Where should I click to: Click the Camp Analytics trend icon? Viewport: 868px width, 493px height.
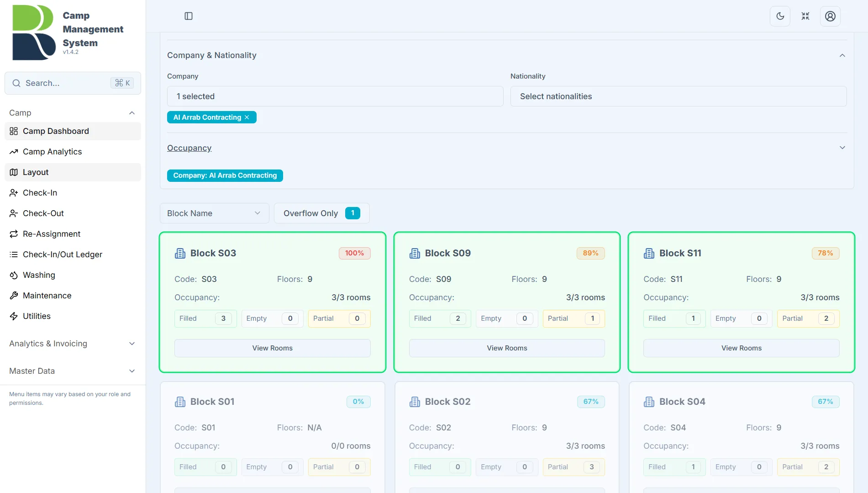pos(14,152)
